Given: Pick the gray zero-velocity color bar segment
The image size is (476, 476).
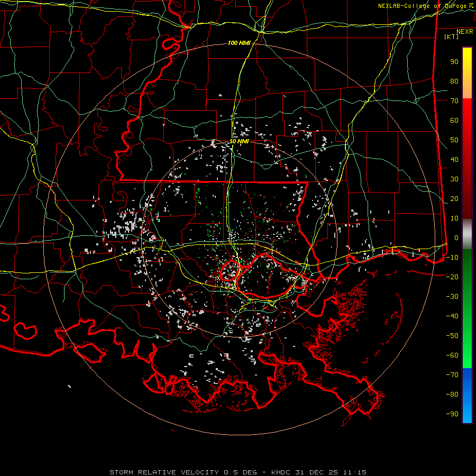Looking at the screenshot, I should tap(467, 234).
